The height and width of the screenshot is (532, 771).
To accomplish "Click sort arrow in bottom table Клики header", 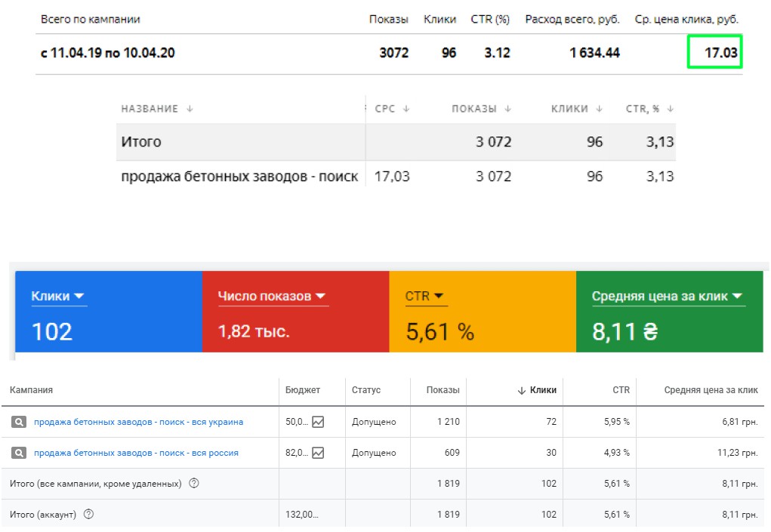I will (522, 391).
